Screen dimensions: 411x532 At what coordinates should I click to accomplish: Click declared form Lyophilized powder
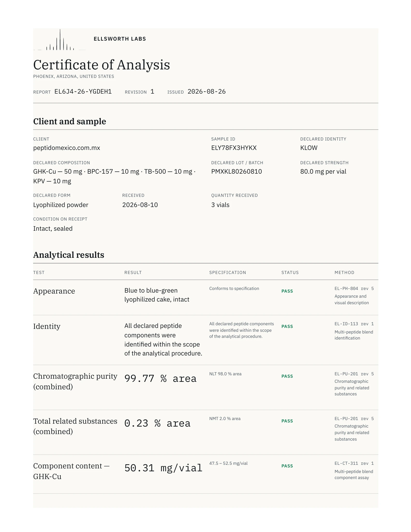point(61,205)
